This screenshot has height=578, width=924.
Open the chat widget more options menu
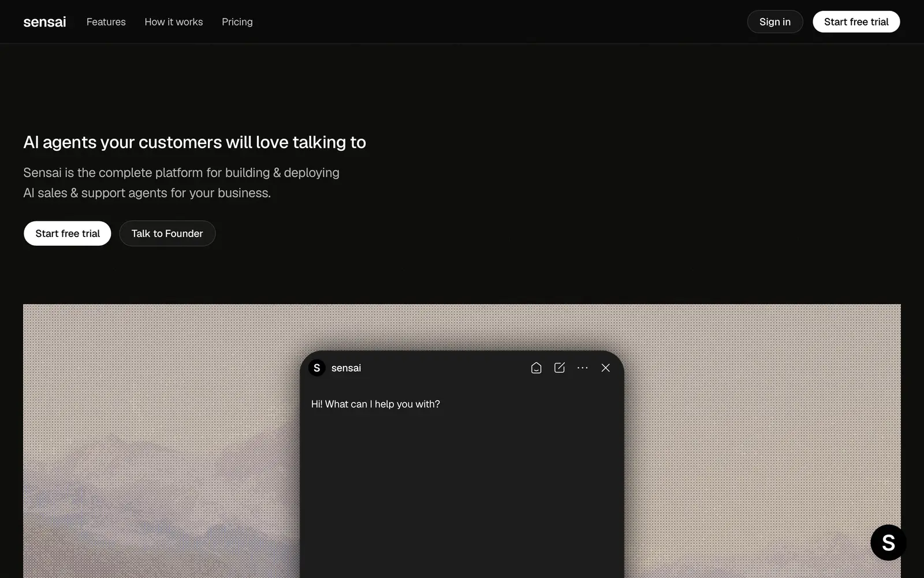[x=582, y=368]
